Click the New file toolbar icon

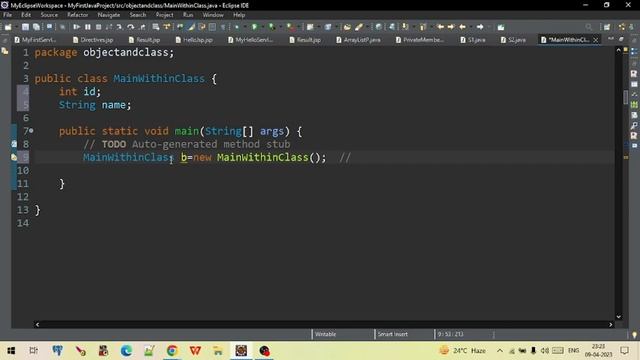tap(8, 27)
